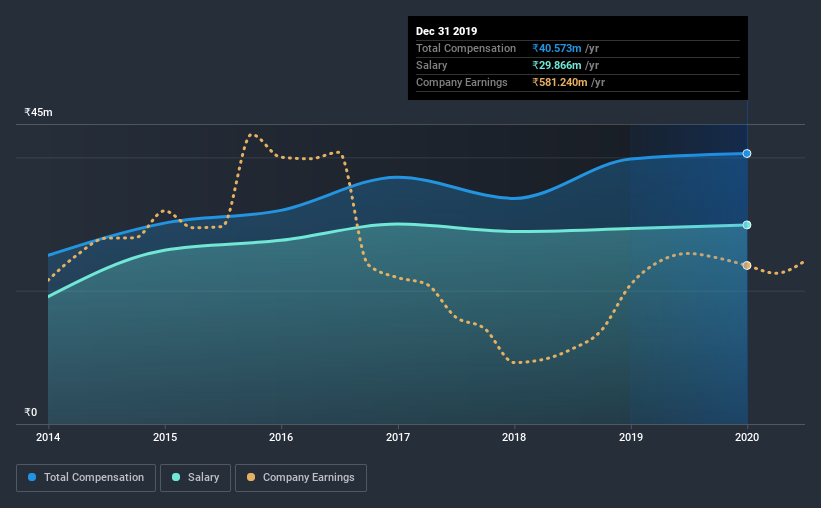This screenshot has width=821, height=508.
Task: Toggle the Company Earnings legend button
Action: click(x=301, y=478)
